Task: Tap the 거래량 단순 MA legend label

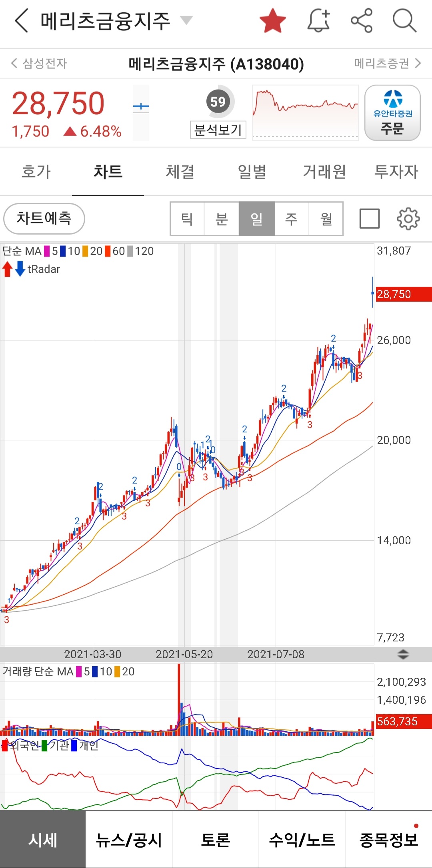Action: point(38,671)
